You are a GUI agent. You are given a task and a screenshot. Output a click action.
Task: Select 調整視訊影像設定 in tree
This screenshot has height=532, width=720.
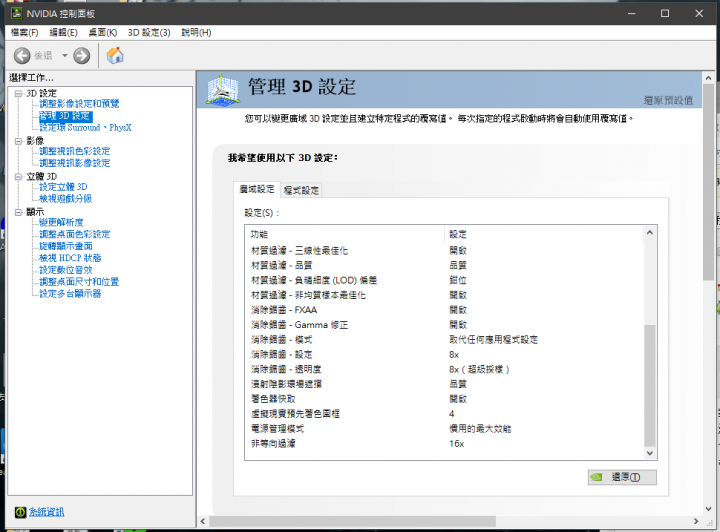[x=74, y=163]
